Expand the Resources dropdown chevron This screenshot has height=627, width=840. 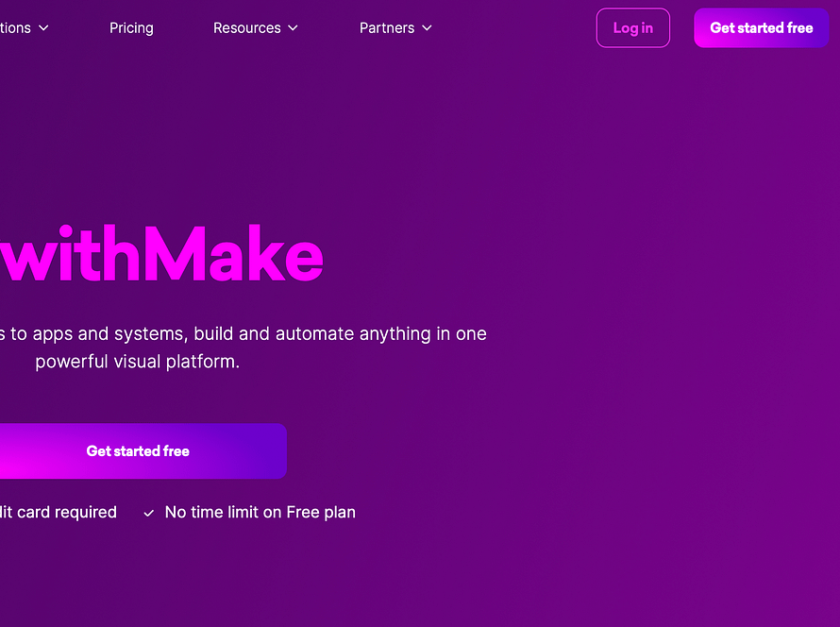293,28
